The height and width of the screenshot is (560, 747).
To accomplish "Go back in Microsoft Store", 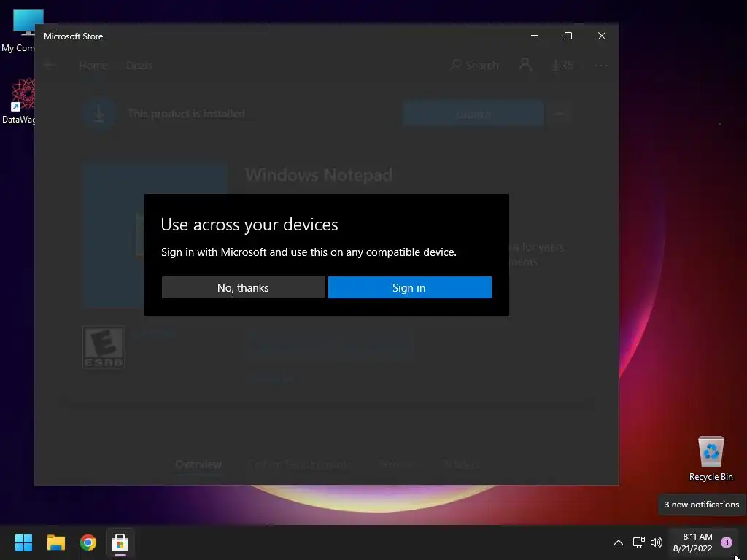I will [50, 65].
